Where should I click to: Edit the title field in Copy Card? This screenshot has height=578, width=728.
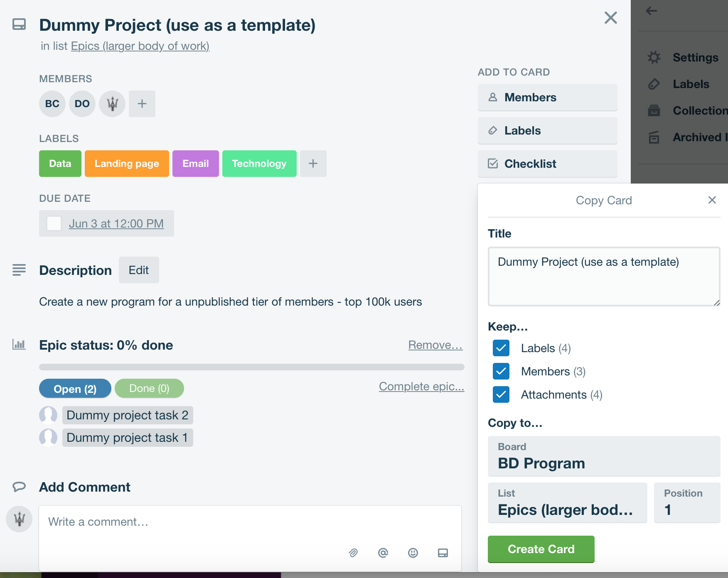tap(604, 276)
